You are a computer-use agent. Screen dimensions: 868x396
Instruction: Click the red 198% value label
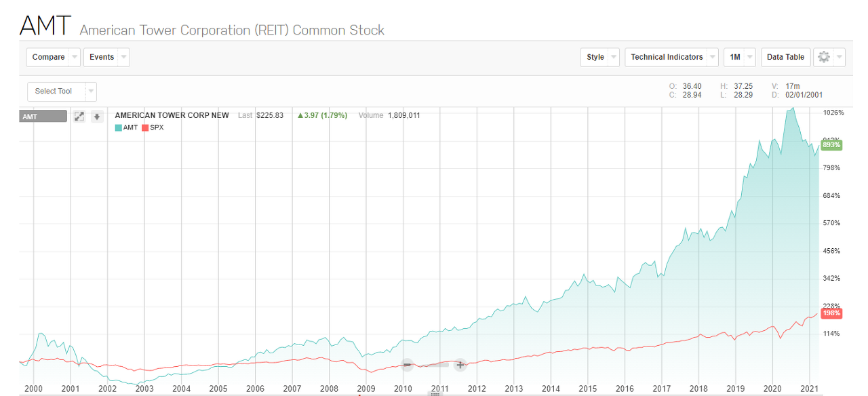click(x=831, y=313)
